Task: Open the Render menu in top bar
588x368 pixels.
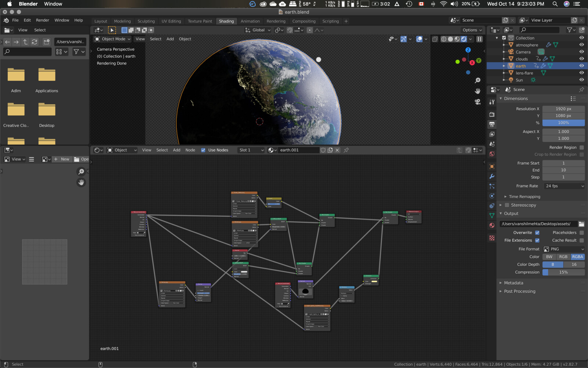Action: coord(43,20)
